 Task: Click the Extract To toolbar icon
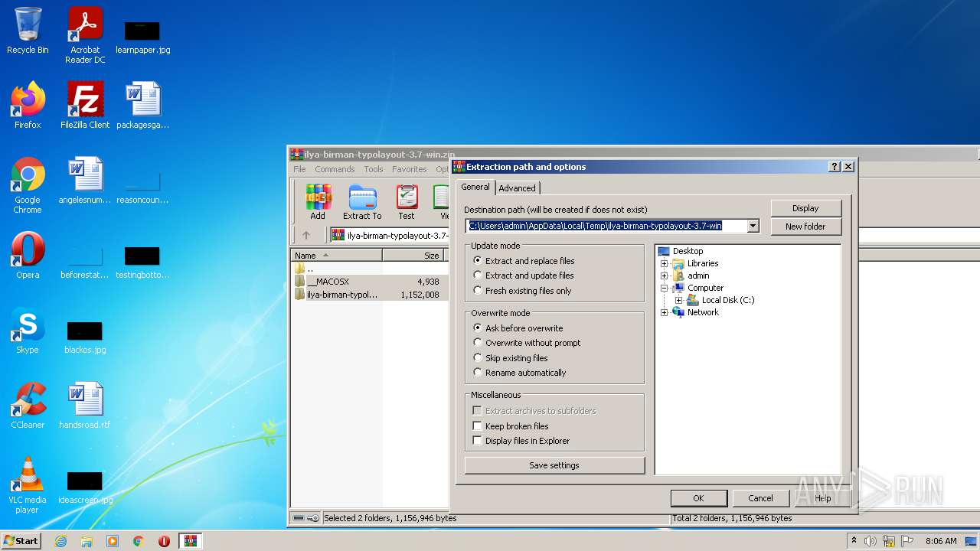(362, 202)
